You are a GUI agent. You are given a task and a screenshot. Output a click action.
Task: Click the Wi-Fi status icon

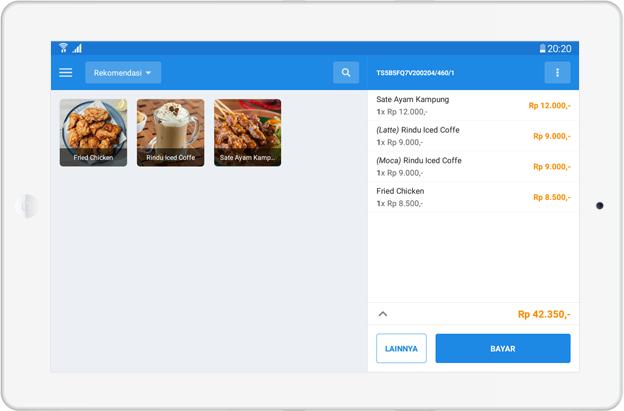tap(63, 48)
